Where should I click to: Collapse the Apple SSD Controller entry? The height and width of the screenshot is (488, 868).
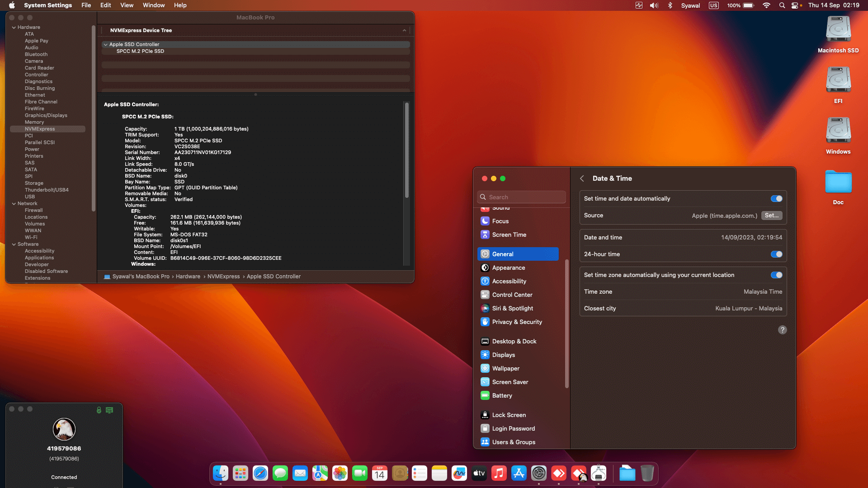[x=106, y=44]
